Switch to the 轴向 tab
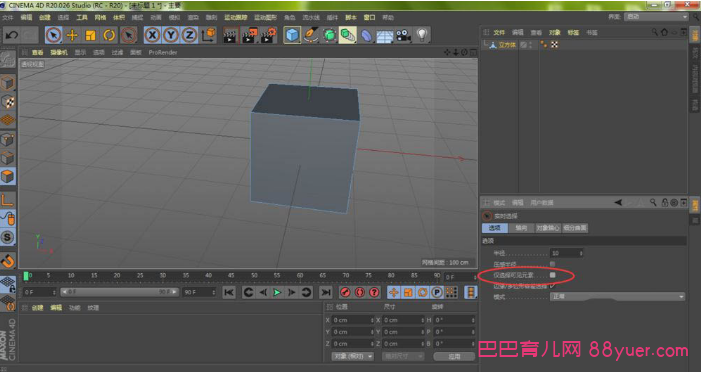 coord(521,228)
